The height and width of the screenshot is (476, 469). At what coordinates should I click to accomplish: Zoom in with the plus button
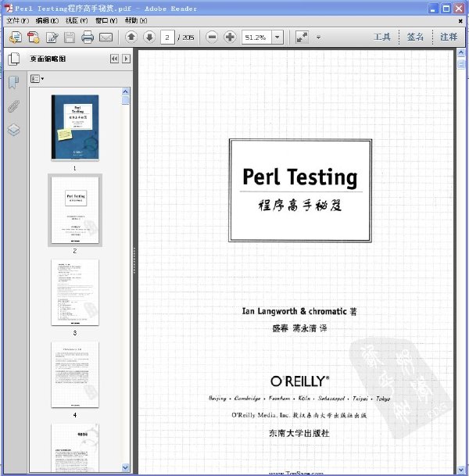tap(230, 38)
